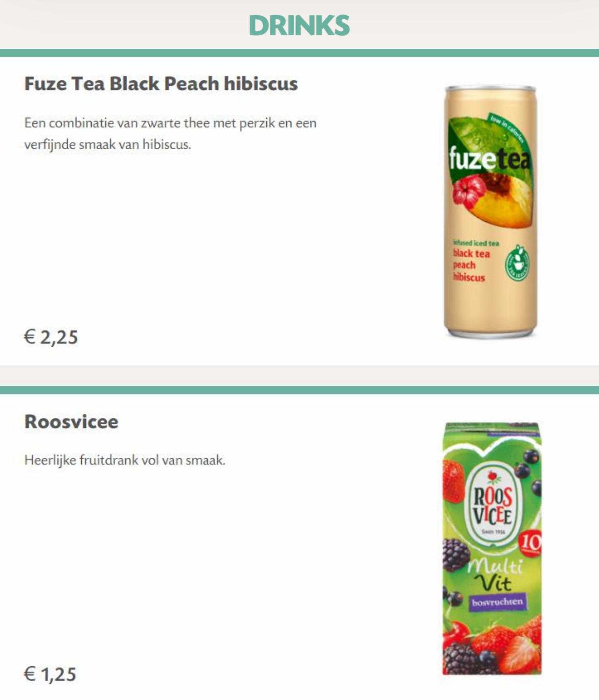
Task: Click the Fuze Tea description text
Action: [x=170, y=134]
